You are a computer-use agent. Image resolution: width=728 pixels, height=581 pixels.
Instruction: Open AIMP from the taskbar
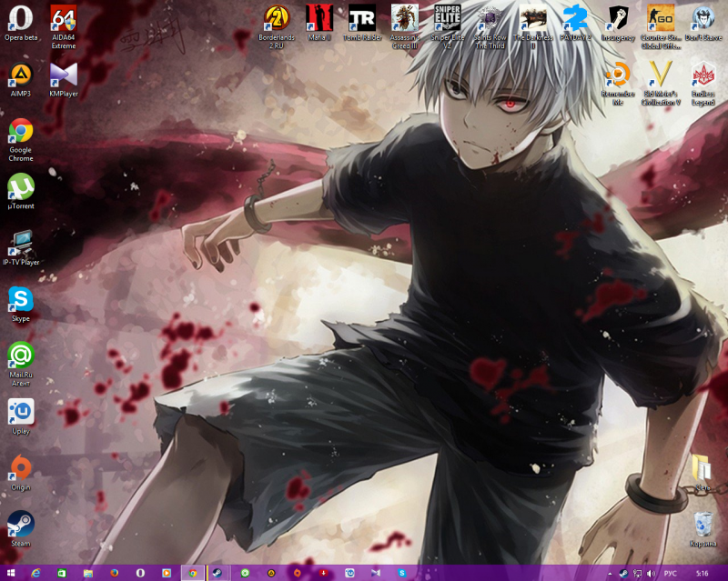tap(271, 573)
